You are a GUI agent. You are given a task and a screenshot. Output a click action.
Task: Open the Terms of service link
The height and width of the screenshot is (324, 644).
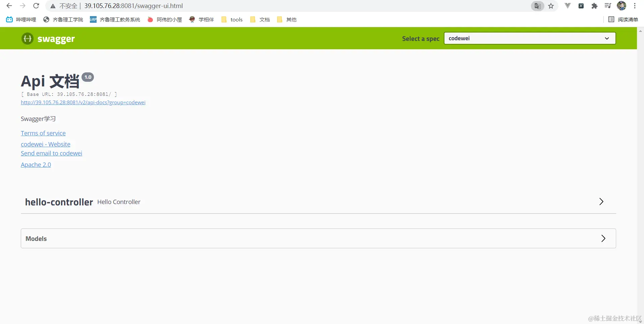[x=43, y=133]
